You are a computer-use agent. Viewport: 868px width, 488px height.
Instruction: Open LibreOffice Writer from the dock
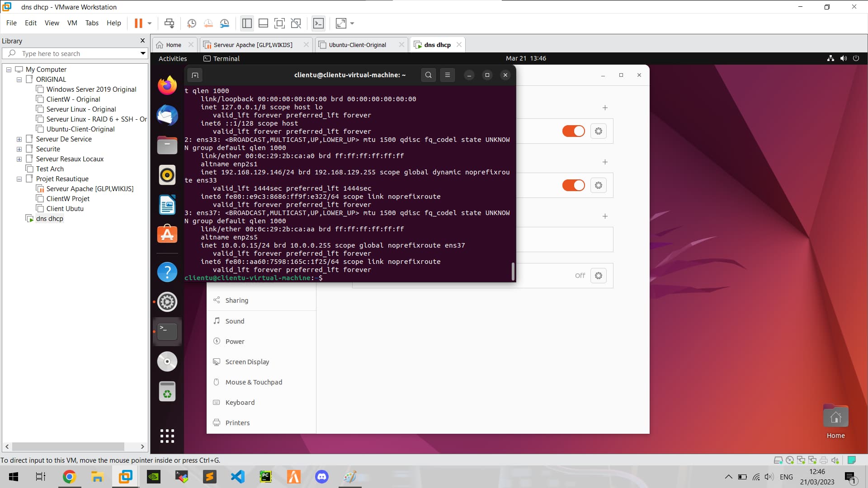[167, 205]
